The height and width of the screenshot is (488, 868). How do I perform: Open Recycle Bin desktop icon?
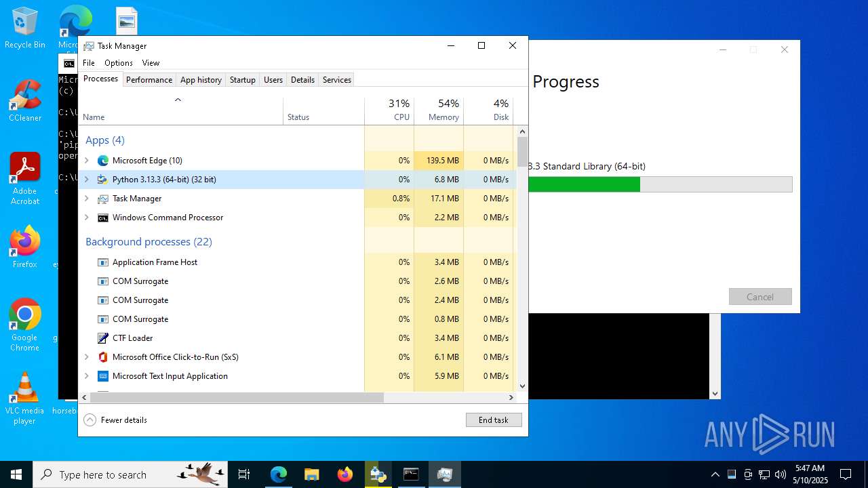tap(25, 28)
